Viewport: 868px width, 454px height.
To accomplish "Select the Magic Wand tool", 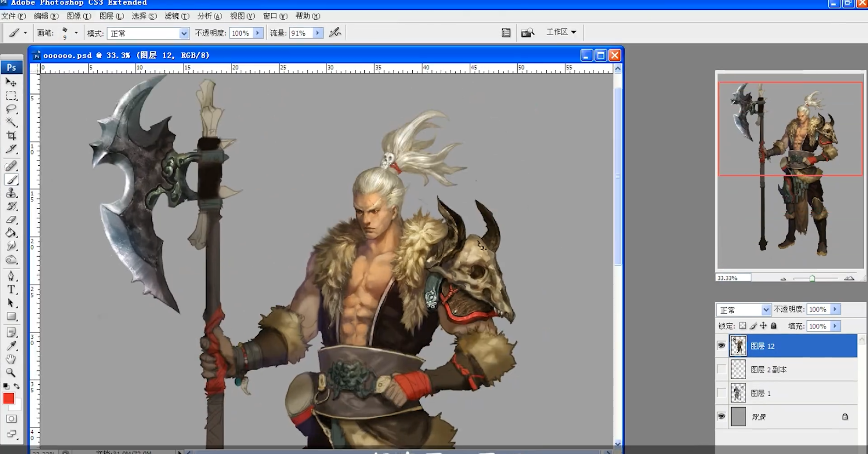I will pyautogui.click(x=11, y=122).
